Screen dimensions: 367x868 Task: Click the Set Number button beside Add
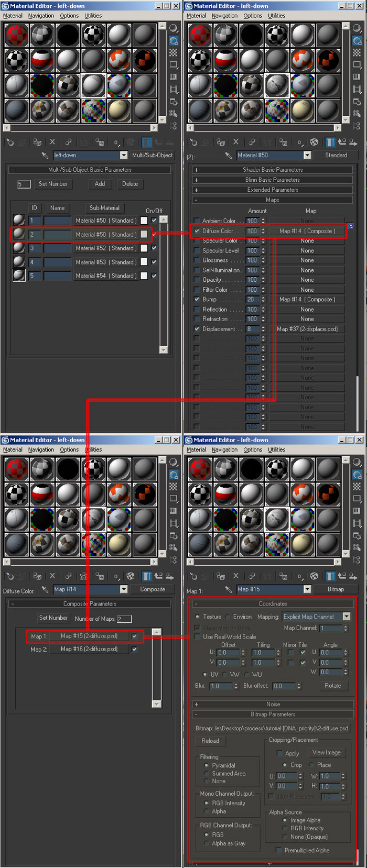click(53, 184)
